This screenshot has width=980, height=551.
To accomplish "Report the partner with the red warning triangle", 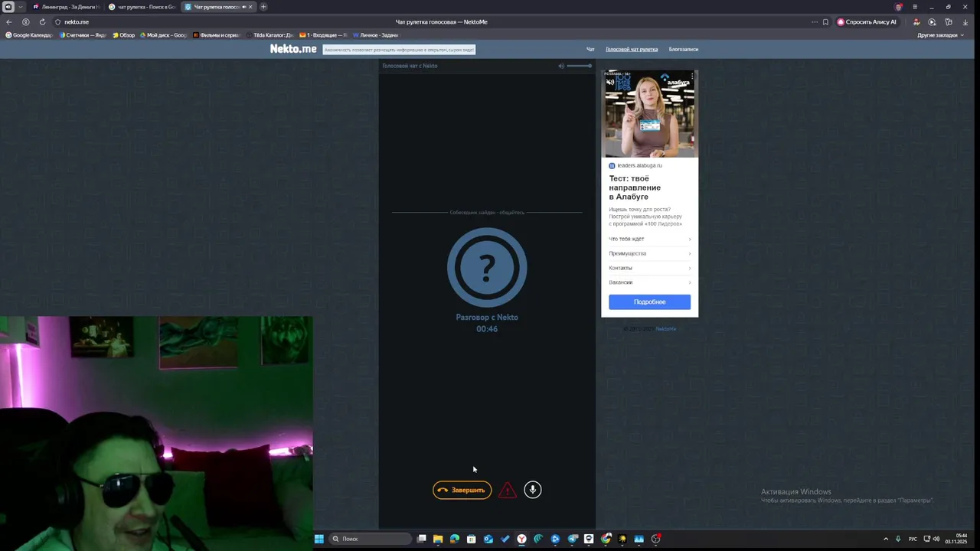I will [x=508, y=491].
